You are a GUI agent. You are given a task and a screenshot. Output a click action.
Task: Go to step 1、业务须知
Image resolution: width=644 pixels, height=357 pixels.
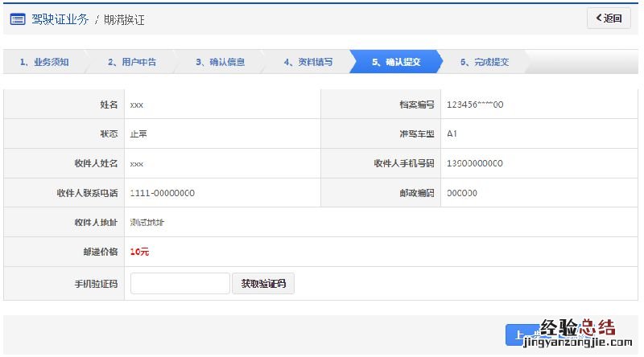pos(44,62)
